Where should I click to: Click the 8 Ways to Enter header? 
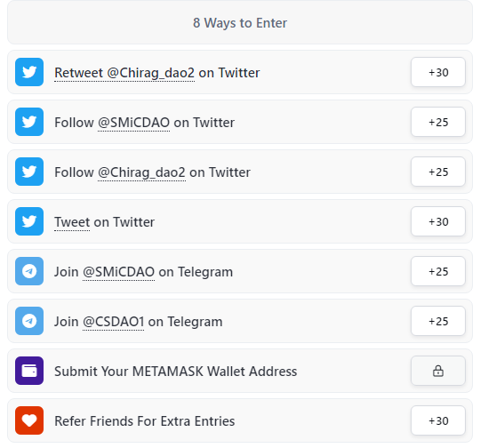coord(240,22)
